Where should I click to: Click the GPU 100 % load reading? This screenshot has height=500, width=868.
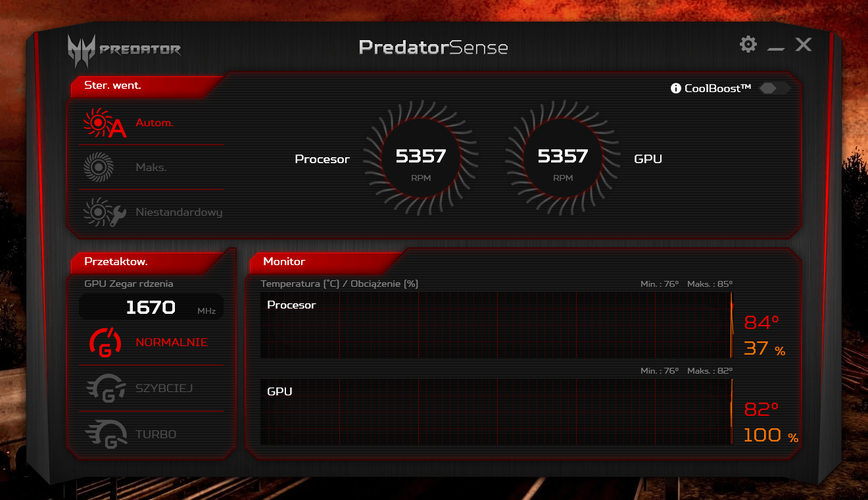point(771,436)
